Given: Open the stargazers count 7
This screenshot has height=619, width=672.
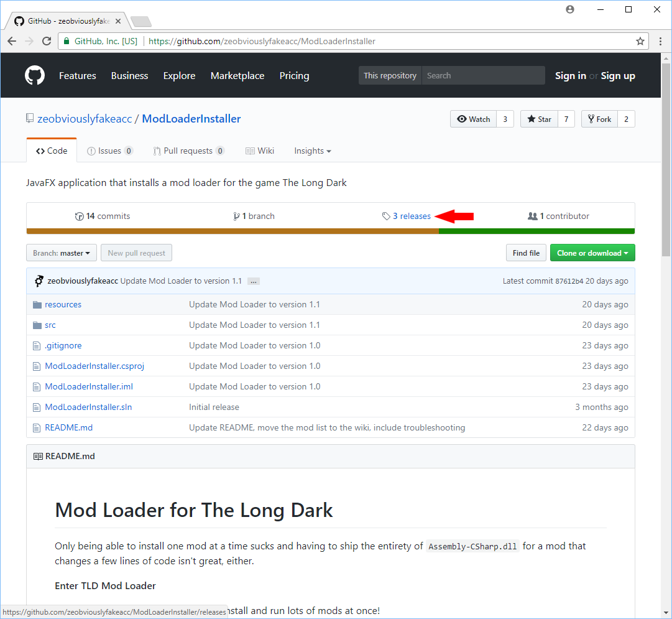Looking at the screenshot, I should (566, 119).
